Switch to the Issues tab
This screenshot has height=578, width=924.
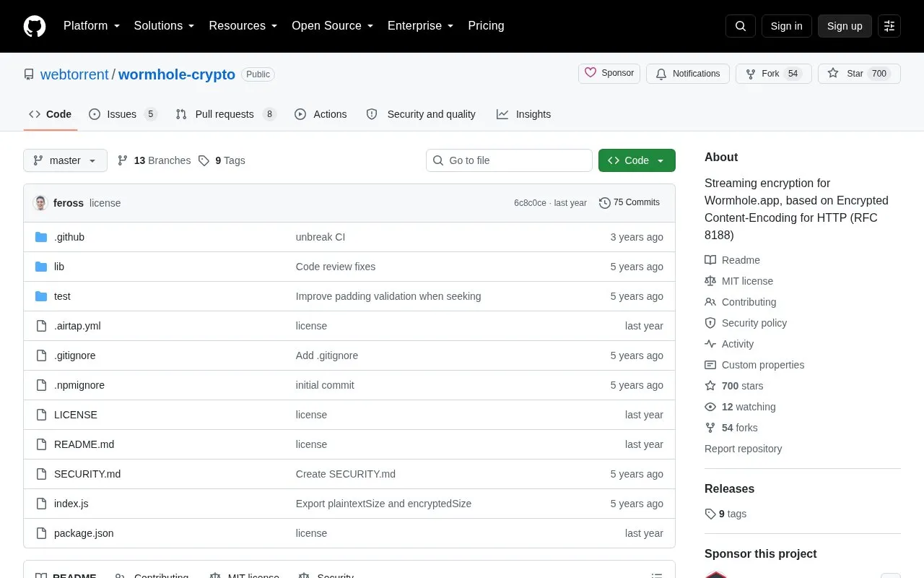tap(123, 114)
